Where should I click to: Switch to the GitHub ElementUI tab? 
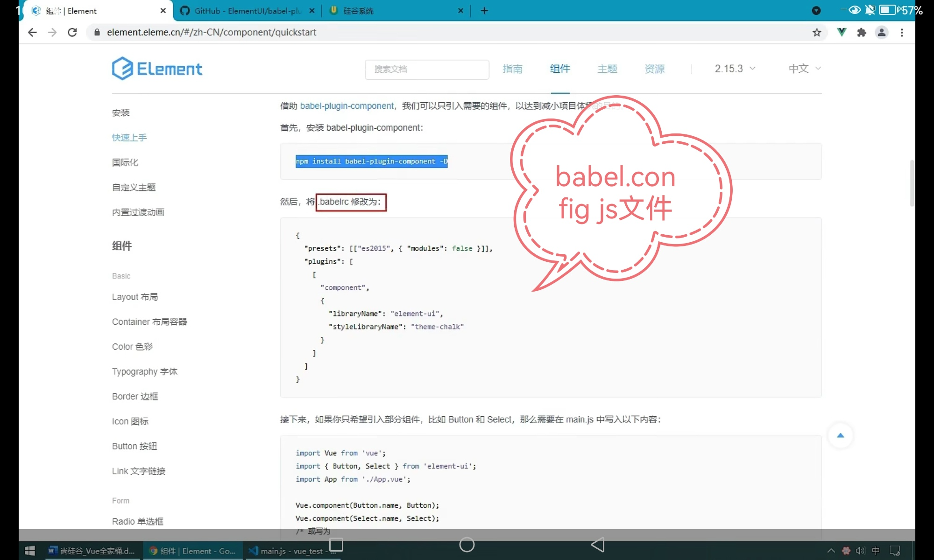248,10
